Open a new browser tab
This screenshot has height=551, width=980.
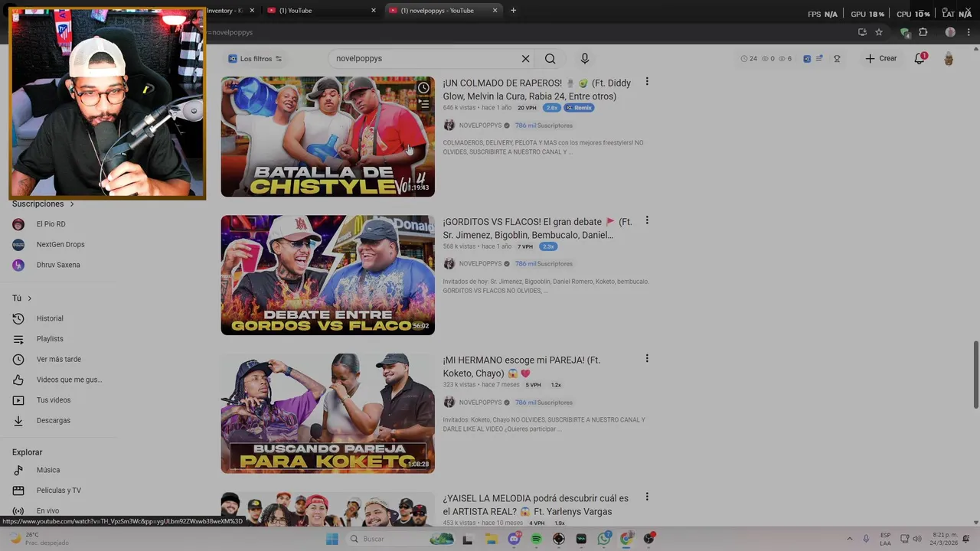(x=513, y=11)
